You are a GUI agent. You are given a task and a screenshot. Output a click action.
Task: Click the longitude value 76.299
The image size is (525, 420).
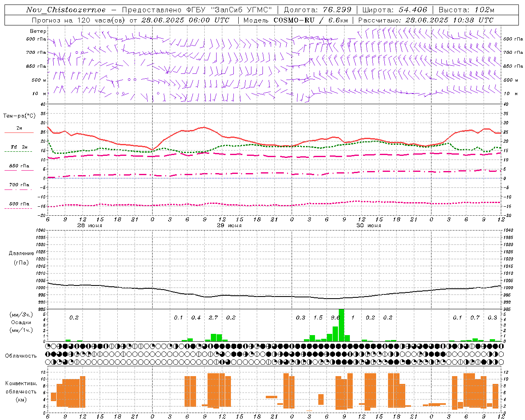pos(337,10)
